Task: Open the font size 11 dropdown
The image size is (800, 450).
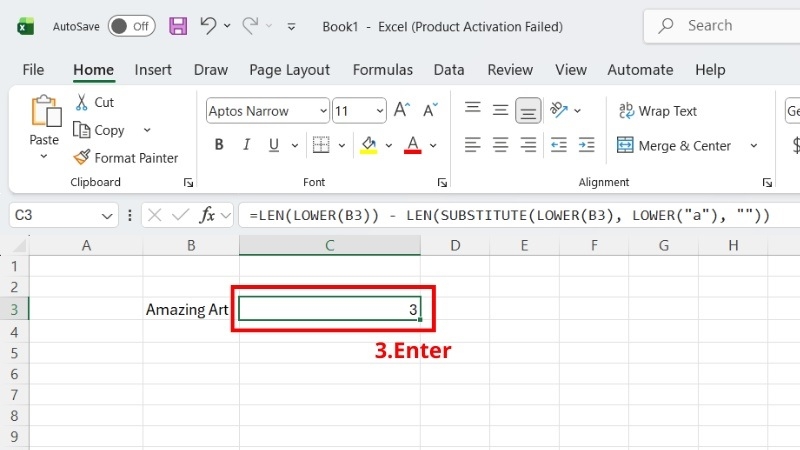Action: (x=380, y=111)
